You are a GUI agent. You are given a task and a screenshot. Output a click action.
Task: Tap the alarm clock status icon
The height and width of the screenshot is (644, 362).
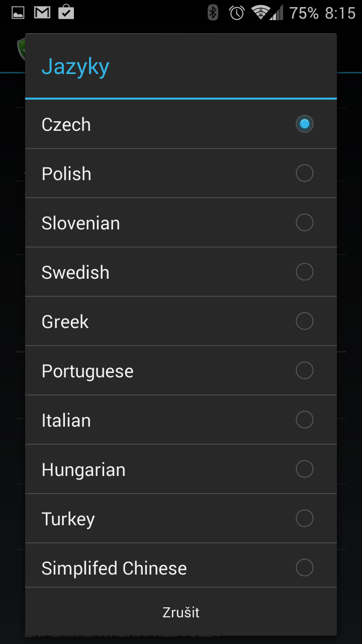237,13
